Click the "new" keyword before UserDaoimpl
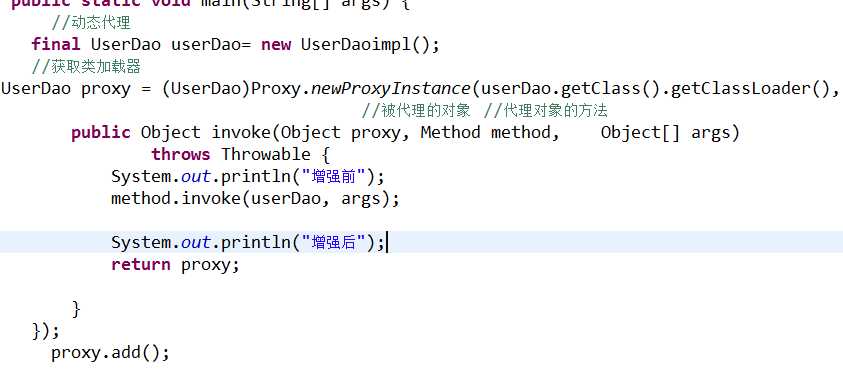The width and height of the screenshot is (843, 371). pyautogui.click(x=276, y=45)
